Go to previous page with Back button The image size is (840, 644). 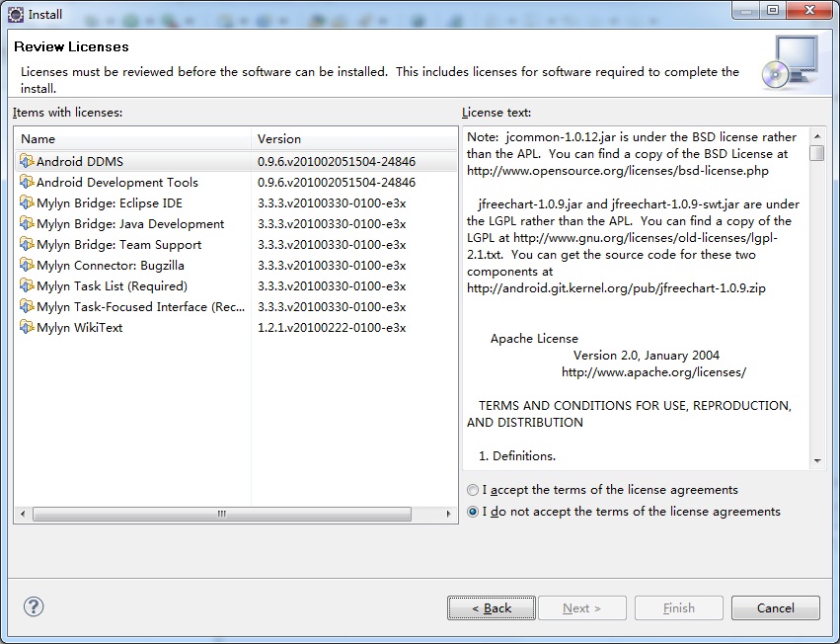pyautogui.click(x=492, y=608)
